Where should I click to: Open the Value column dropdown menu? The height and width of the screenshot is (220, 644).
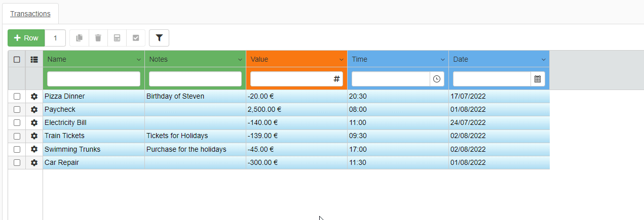coord(342,60)
